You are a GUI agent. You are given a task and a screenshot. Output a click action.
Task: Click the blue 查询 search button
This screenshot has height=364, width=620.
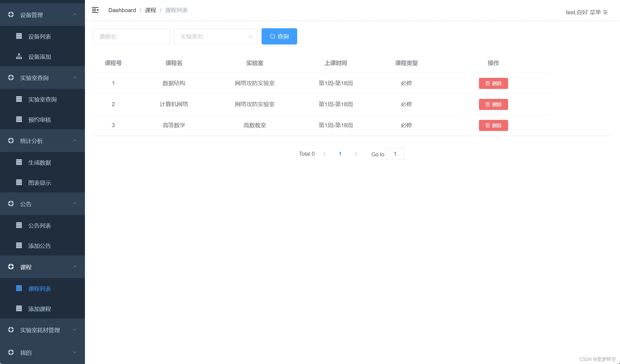[279, 36]
